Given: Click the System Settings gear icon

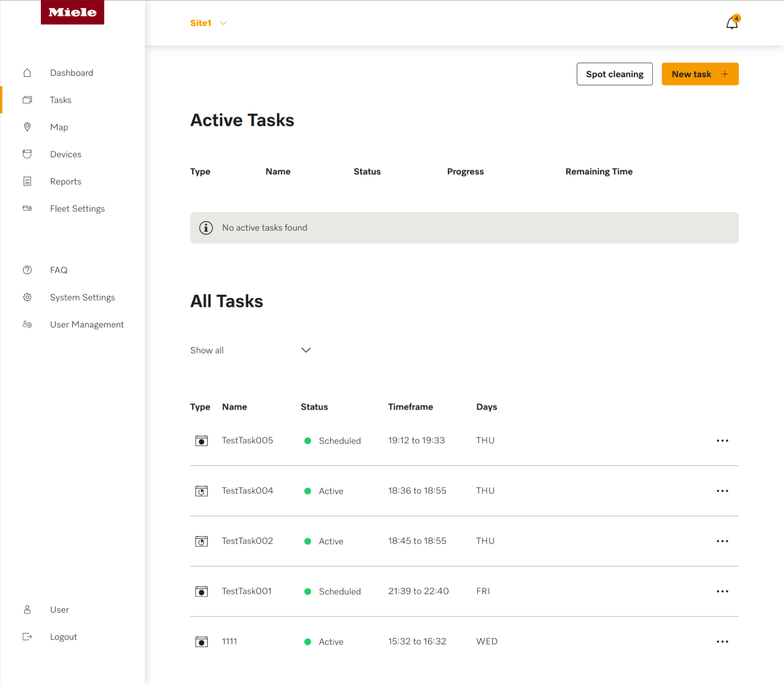Looking at the screenshot, I should click(x=27, y=297).
